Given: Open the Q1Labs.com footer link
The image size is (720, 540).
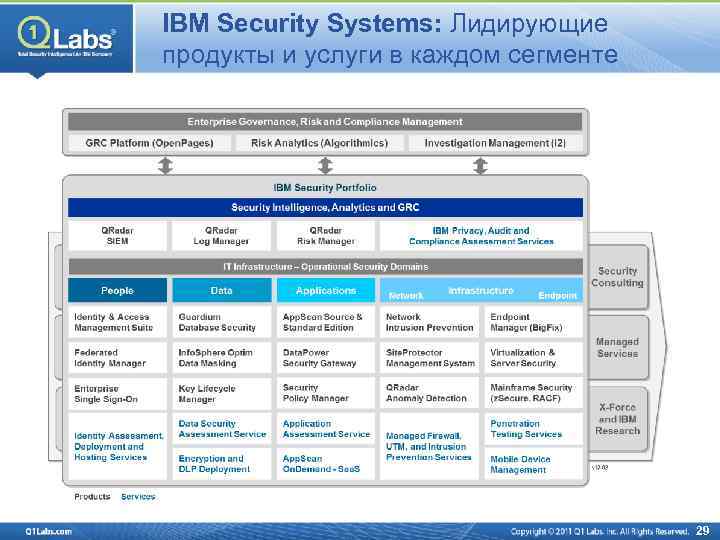Looking at the screenshot, I should coord(49,531).
